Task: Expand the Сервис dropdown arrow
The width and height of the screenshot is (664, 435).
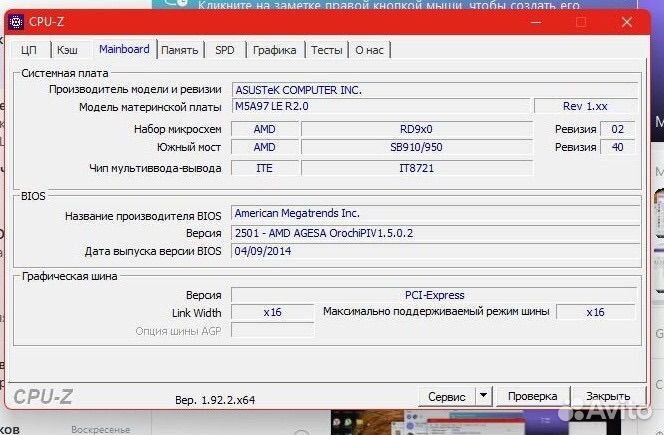Action: (x=484, y=396)
